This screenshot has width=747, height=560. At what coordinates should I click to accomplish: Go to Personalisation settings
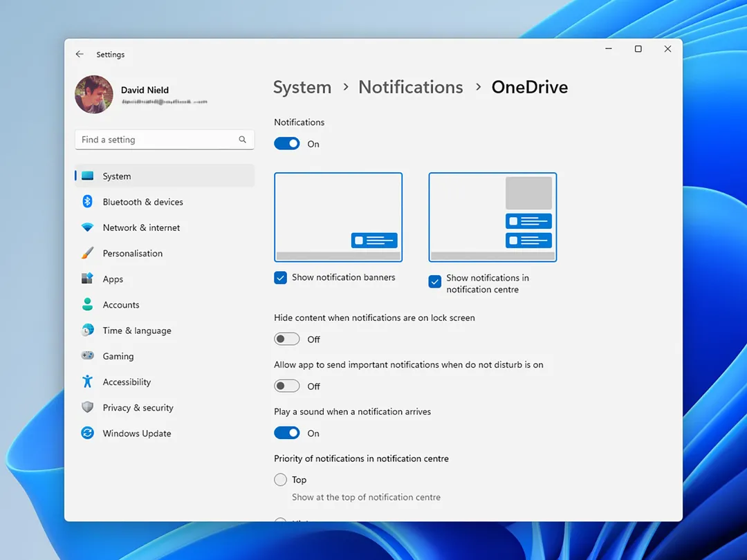[x=165, y=253]
